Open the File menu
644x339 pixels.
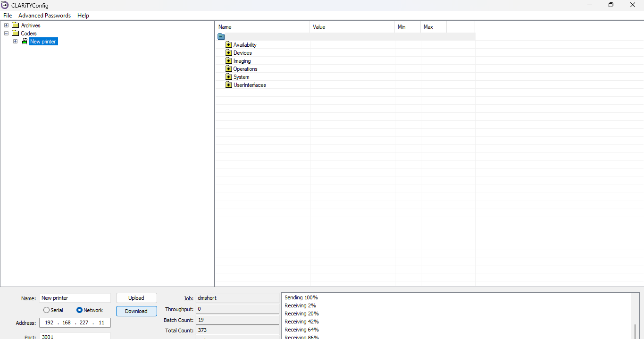(8, 16)
